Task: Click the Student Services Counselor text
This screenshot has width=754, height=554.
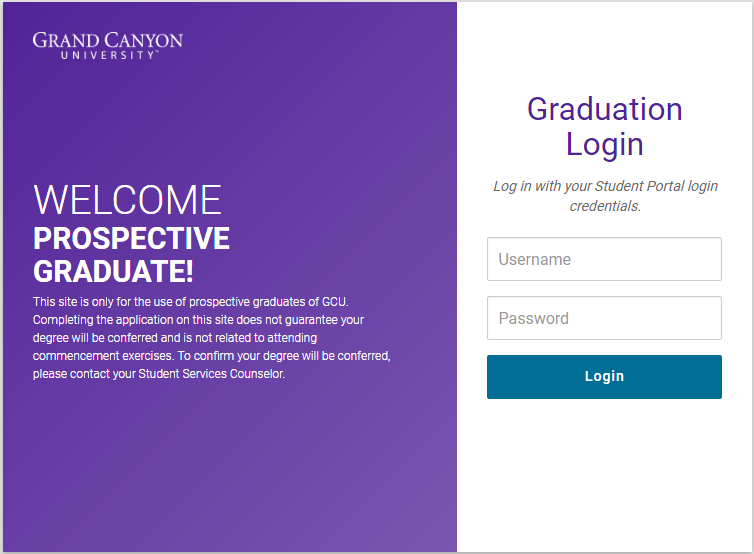Action: pyautogui.click(x=211, y=374)
